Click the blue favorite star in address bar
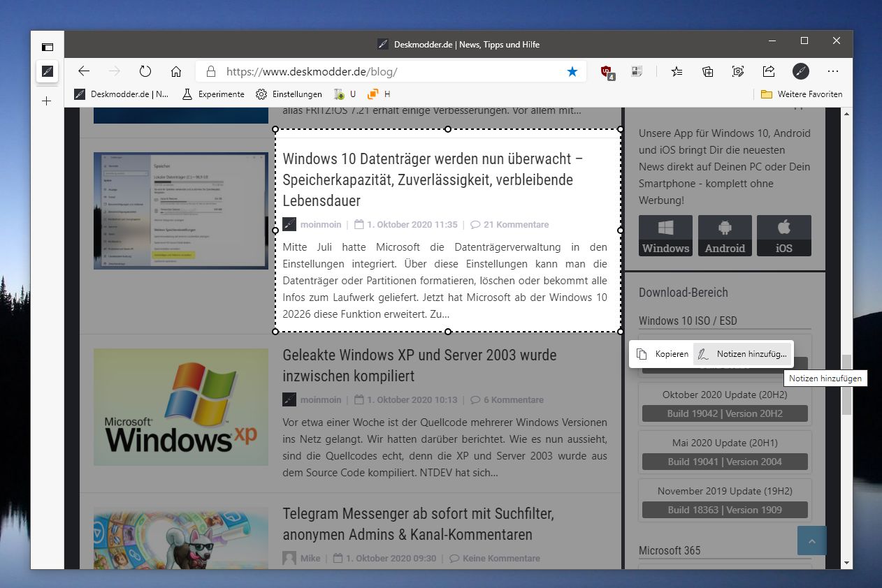This screenshot has height=588, width=882. (572, 71)
